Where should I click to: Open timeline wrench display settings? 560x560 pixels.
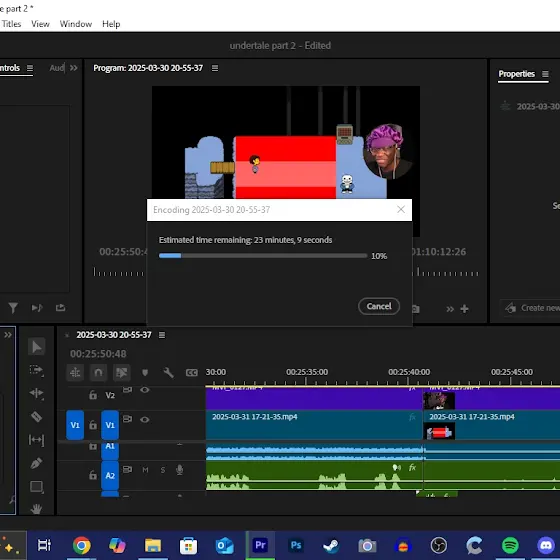168,372
